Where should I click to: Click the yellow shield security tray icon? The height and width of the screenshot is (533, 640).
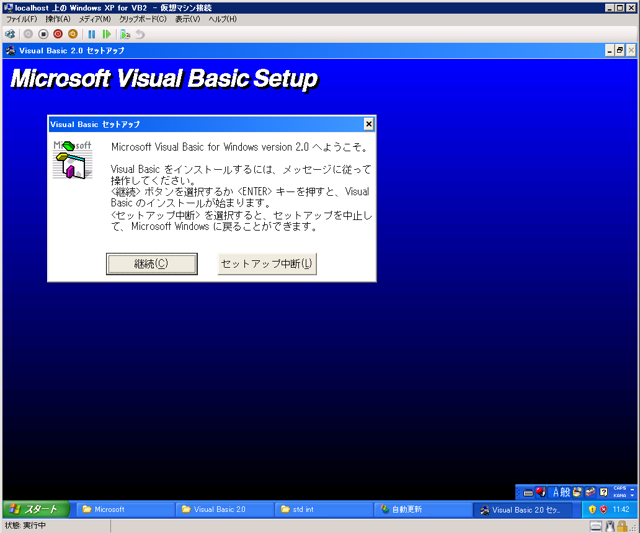click(x=592, y=509)
